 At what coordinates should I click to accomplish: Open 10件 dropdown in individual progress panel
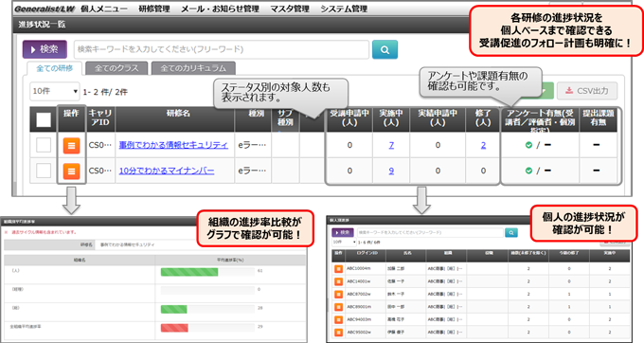click(x=344, y=243)
